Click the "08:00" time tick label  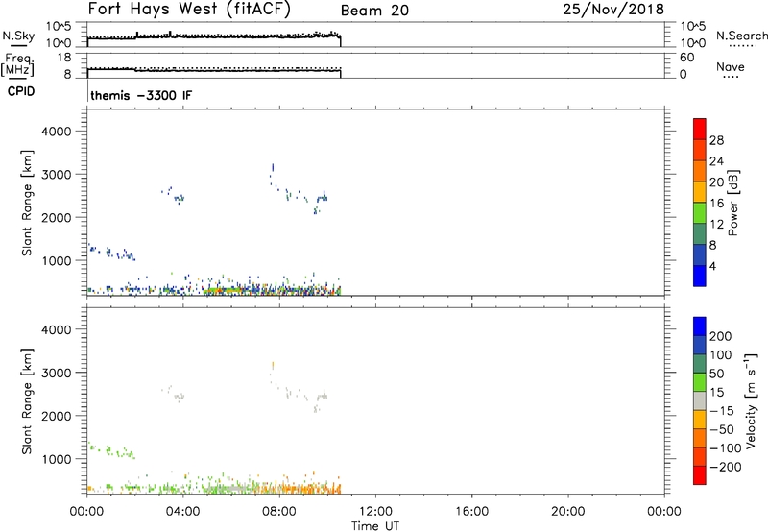279,512
